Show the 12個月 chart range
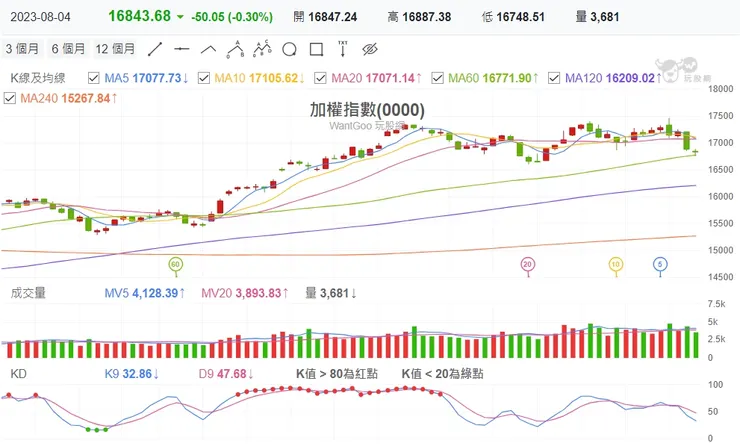The width and height of the screenshot is (740, 444). [115, 49]
